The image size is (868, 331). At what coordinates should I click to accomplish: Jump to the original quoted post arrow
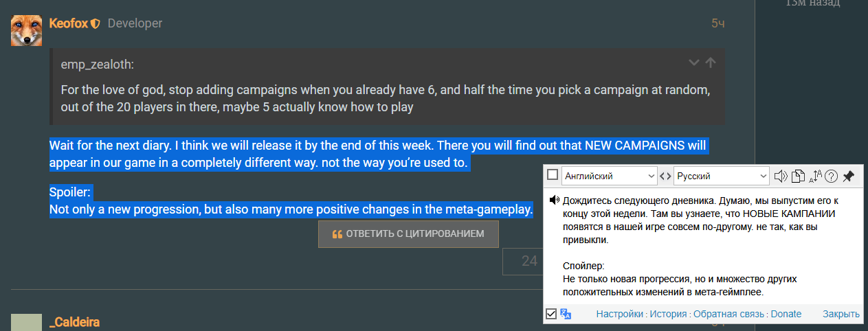[711, 63]
